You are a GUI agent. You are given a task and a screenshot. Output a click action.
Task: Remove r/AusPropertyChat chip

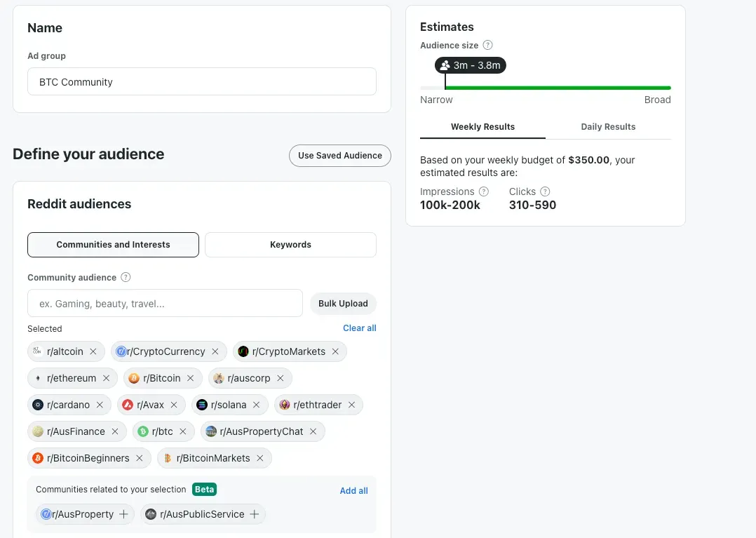(313, 431)
